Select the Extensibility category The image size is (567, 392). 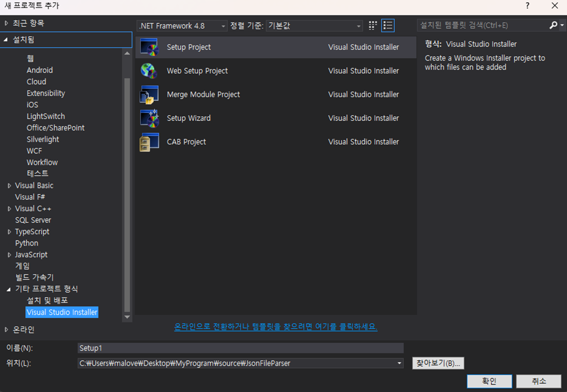(46, 93)
